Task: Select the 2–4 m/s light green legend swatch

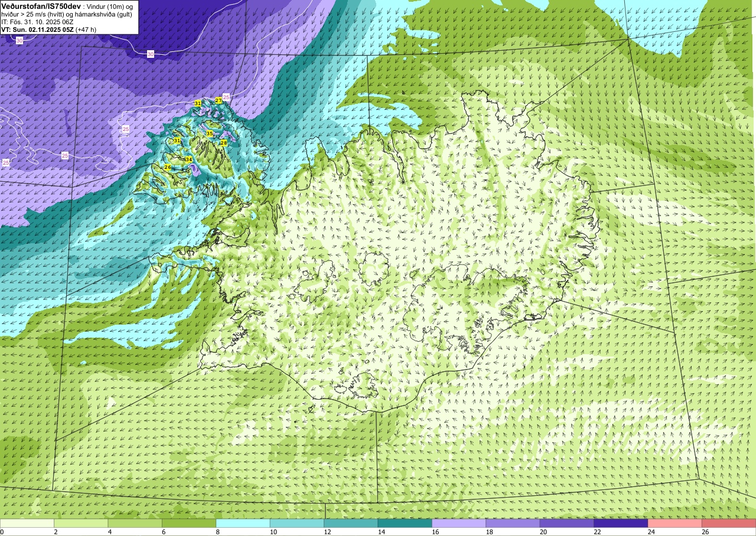Action: point(81,523)
